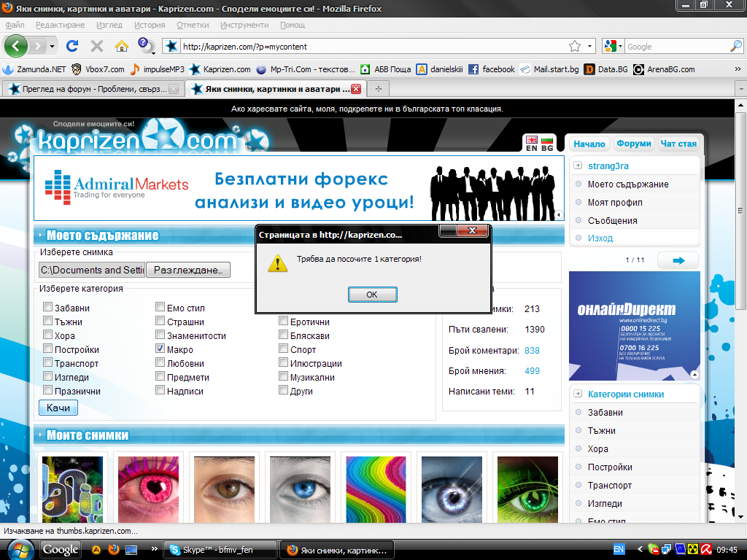Viewport: 747px width, 560px height.
Task: Click the help magnifier toolbar icon
Action: tap(146, 46)
